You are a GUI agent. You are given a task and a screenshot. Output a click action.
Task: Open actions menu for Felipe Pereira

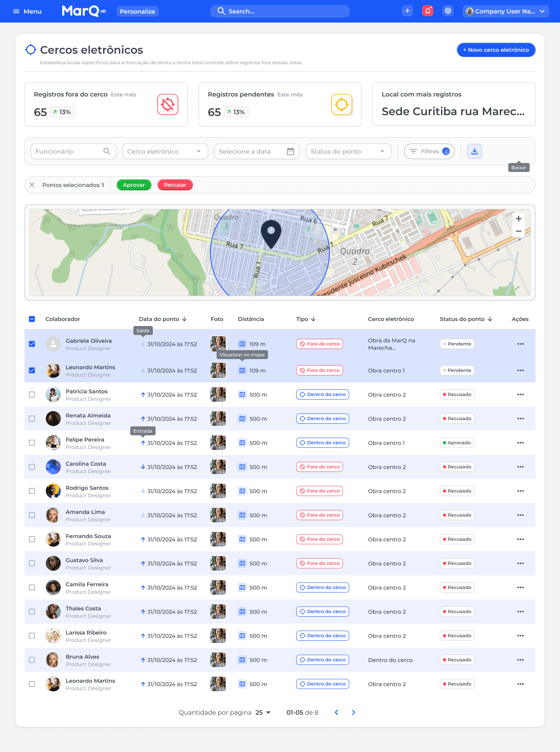click(x=520, y=443)
